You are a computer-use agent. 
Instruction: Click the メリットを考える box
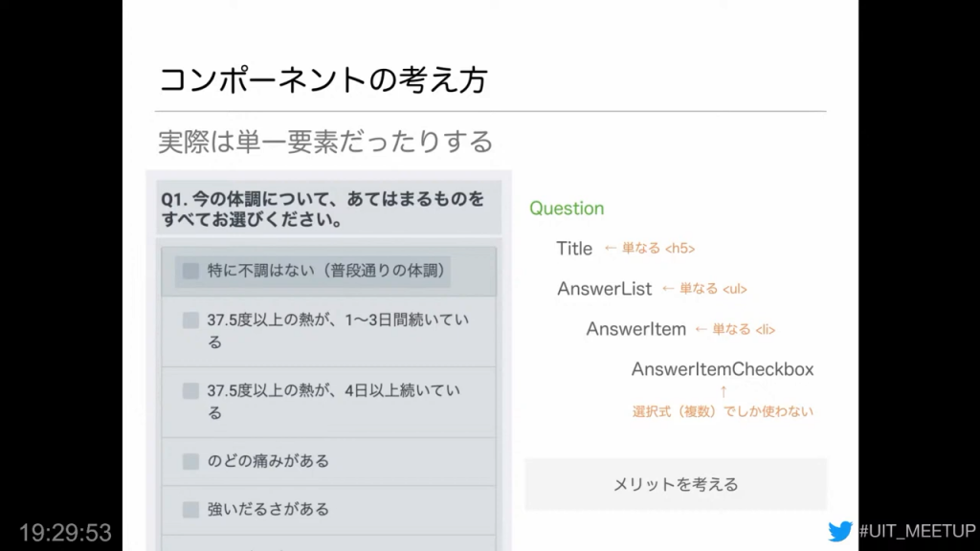tap(676, 484)
